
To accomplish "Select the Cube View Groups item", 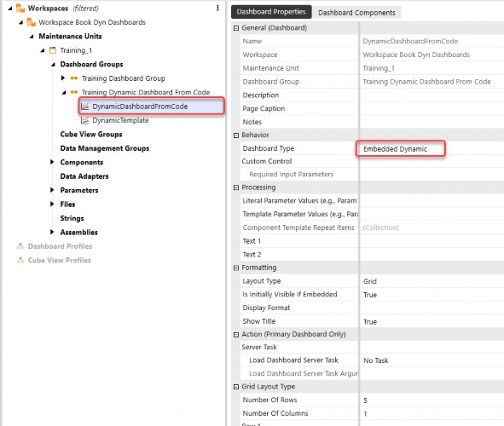I will [x=91, y=134].
